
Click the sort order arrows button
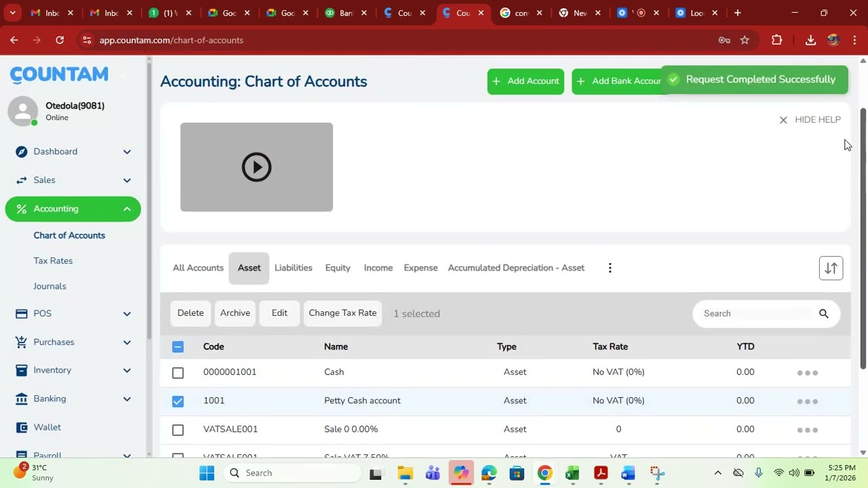click(831, 268)
